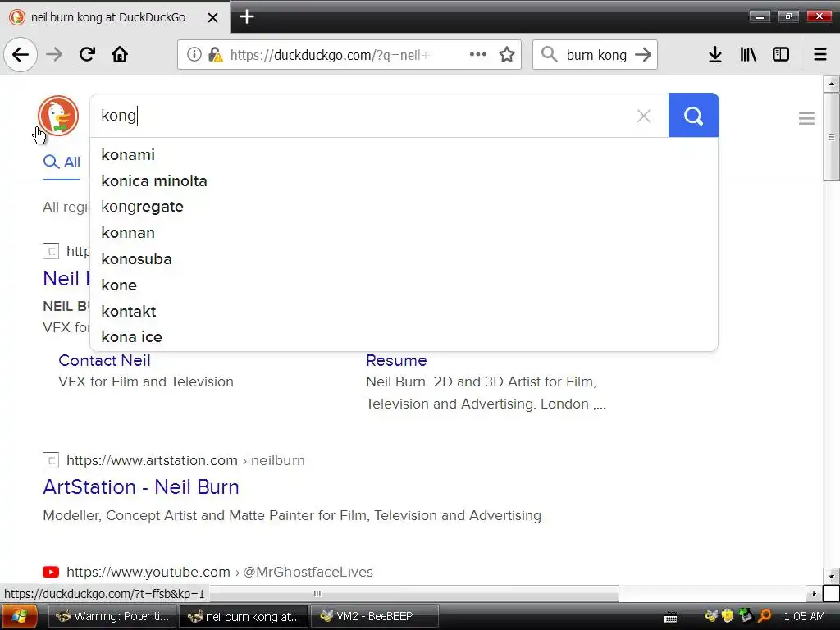The height and width of the screenshot is (630, 840).
Task: Choose the 'konica minolta' suggestion
Action: click(x=404, y=181)
